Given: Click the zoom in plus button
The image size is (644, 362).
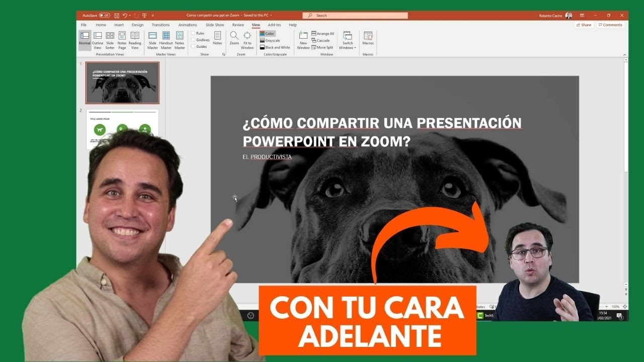Looking at the screenshot, I should [x=607, y=307].
